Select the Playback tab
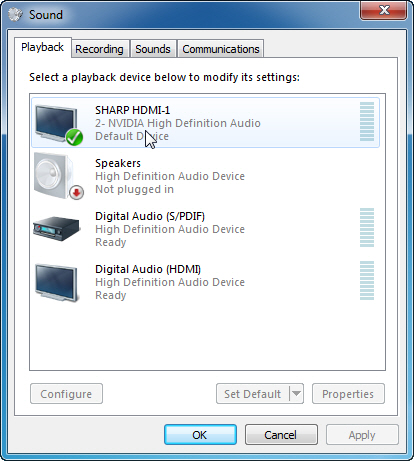Screen dimensions: 414x461 pos(43,47)
